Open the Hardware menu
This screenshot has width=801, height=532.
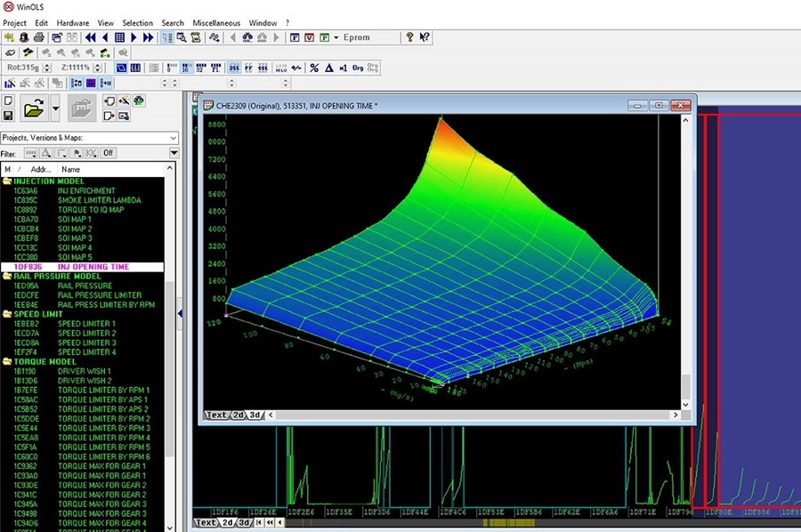coord(73,22)
